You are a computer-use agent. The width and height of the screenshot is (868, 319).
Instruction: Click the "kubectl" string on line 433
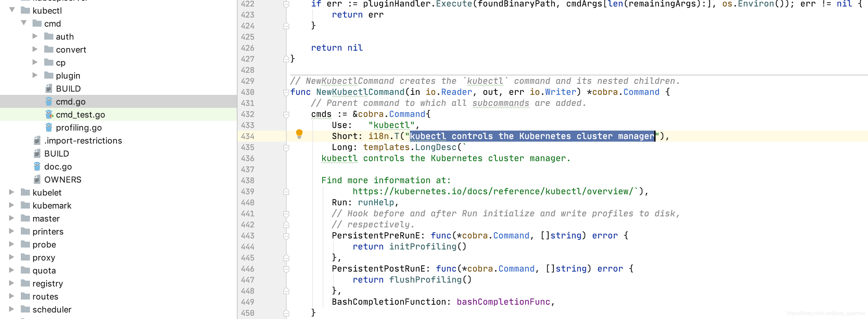click(x=391, y=125)
